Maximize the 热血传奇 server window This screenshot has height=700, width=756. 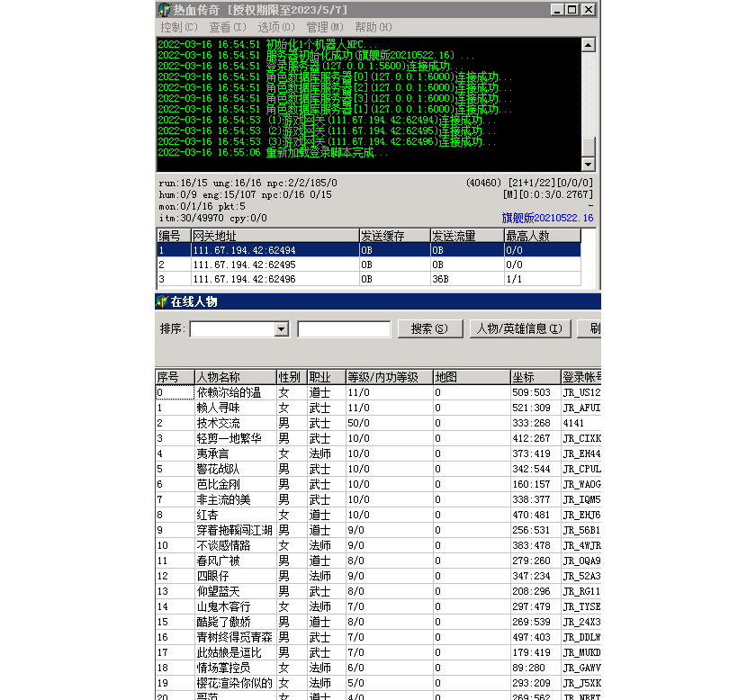click(571, 10)
